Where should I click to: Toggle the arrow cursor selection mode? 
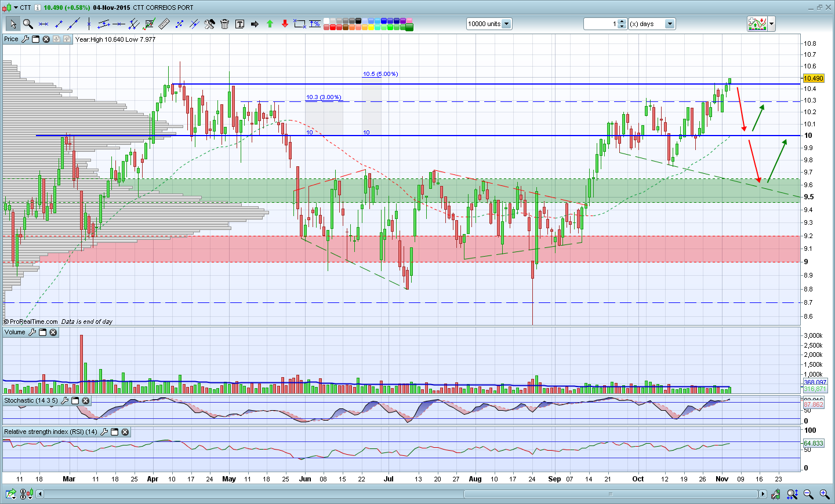pos(12,24)
